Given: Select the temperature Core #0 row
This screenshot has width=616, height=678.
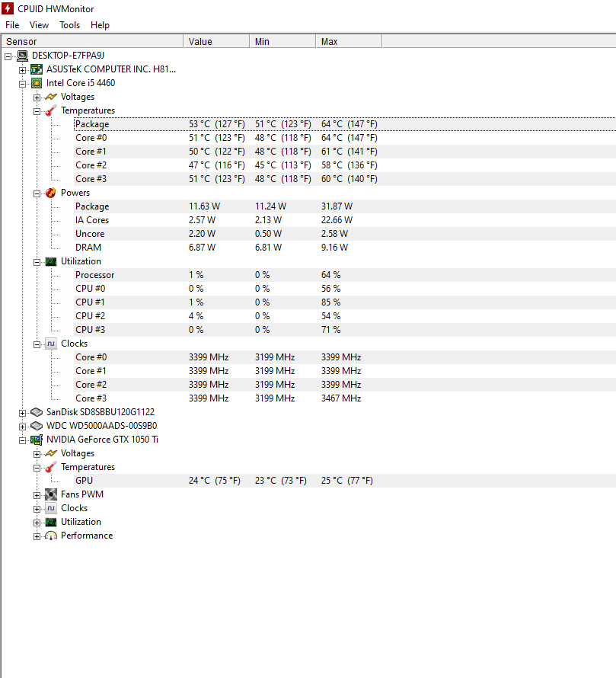Looking at the screenshot, I should tap(344, 138).
